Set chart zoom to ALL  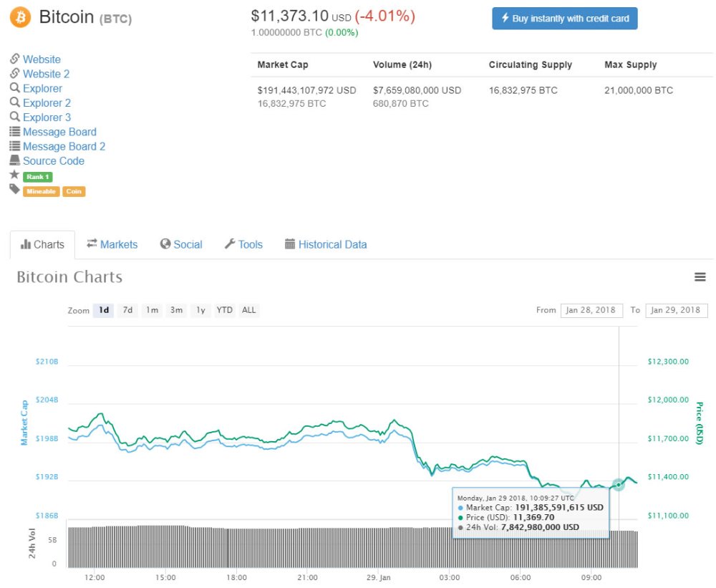pyautogui.click(x=249, y=310)
